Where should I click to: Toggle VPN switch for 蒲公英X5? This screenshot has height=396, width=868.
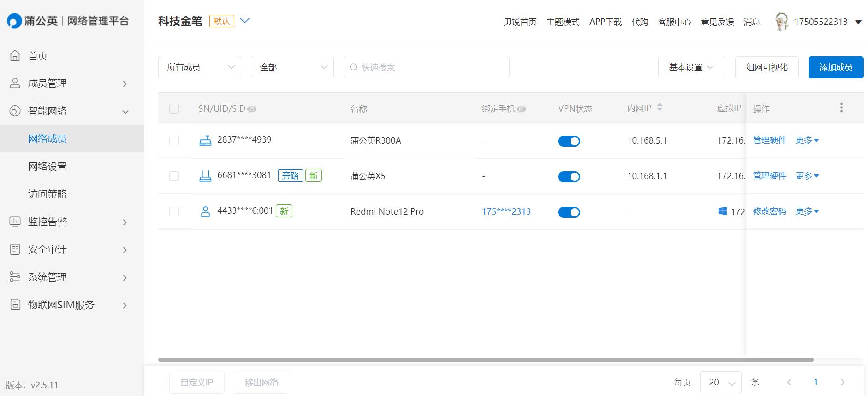569,177
